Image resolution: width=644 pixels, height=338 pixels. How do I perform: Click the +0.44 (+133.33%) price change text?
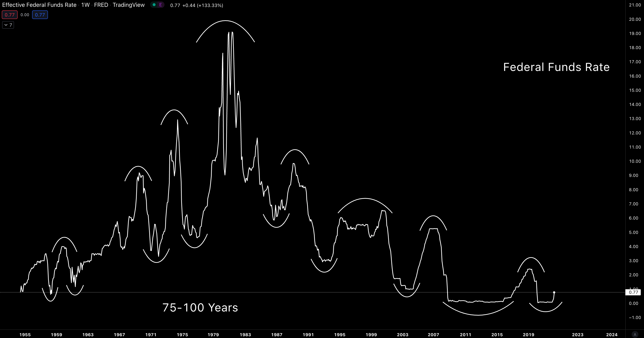[203, 5]
